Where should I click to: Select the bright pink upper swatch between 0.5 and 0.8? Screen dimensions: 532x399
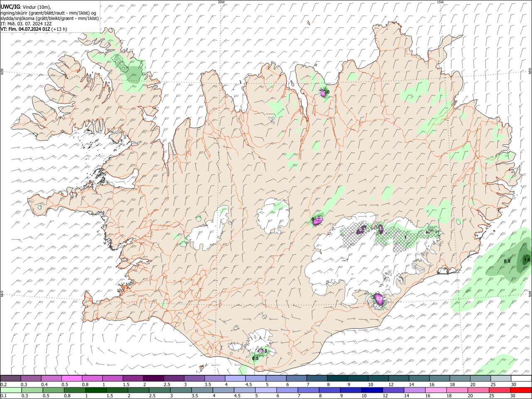[71, 379]
